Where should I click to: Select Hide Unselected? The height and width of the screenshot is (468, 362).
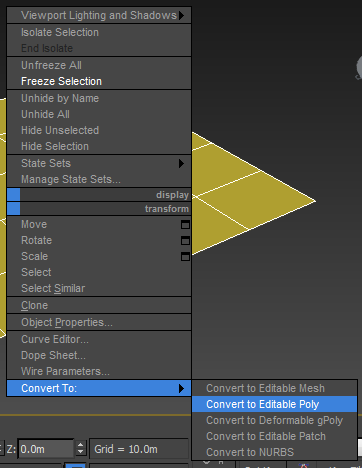tap(99, 130)
